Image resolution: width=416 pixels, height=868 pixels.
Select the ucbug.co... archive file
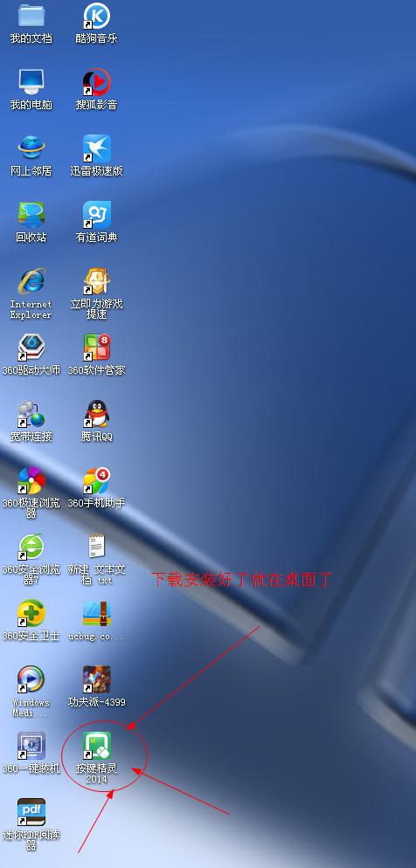(97, 613)
